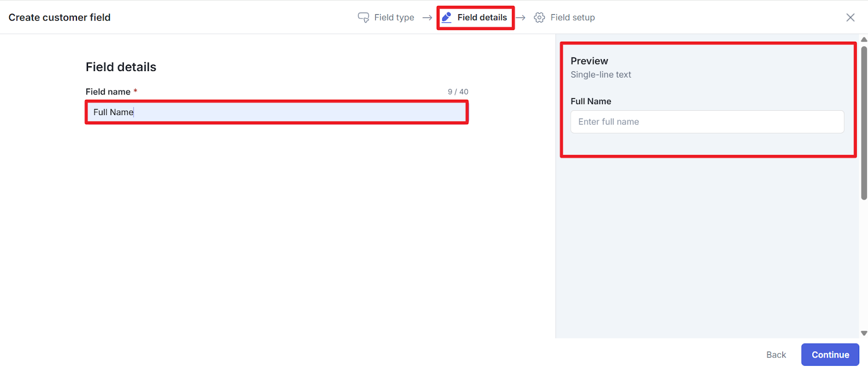Click arrow between Field type and Field details
This screenshot has width=868, height=375.
427,17
